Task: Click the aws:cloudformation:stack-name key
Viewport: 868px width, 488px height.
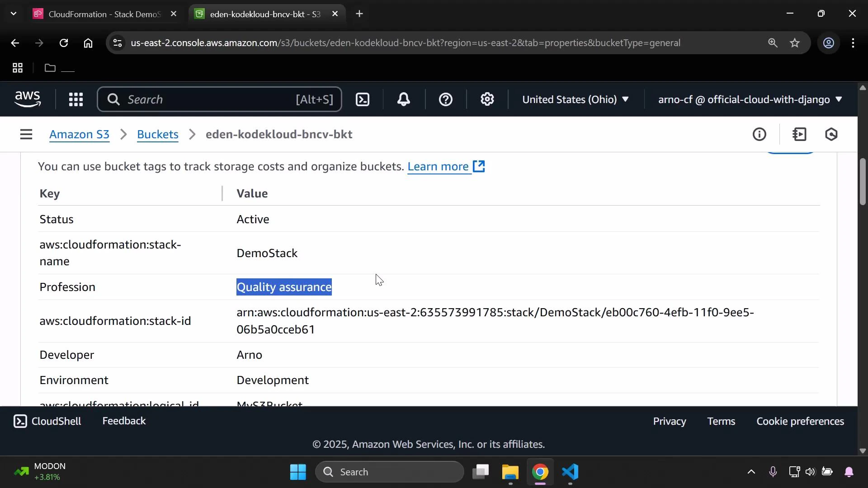Action: coord(110,253)
